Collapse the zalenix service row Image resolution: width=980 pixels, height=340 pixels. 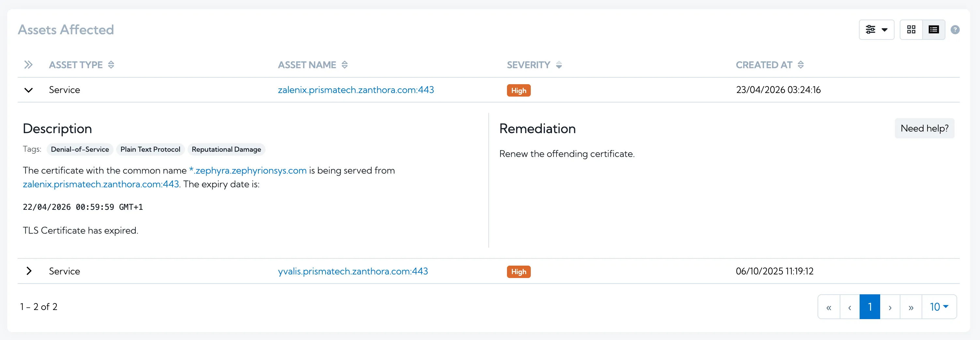click(28, 90)
